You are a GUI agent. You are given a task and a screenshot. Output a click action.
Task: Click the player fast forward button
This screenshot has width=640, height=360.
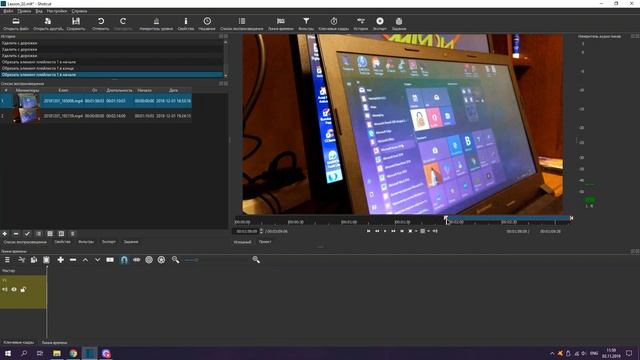point(393,231)
